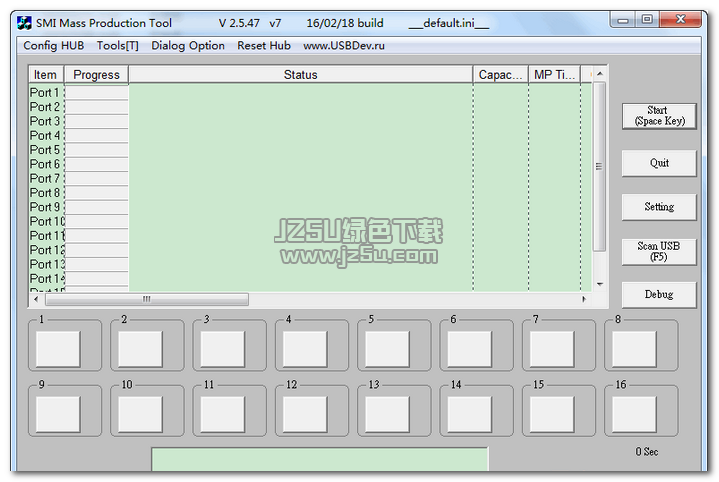719x482 pixels.
Task: Open the www.USBDev.ru menu link
Action: point(344,46)
